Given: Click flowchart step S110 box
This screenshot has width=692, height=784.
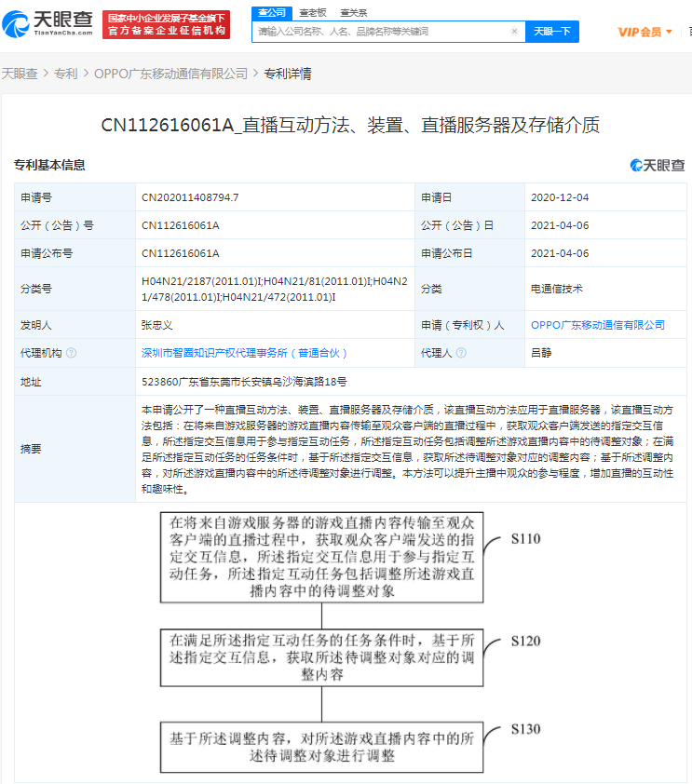Looking at the screenshot, I should 321,557.
